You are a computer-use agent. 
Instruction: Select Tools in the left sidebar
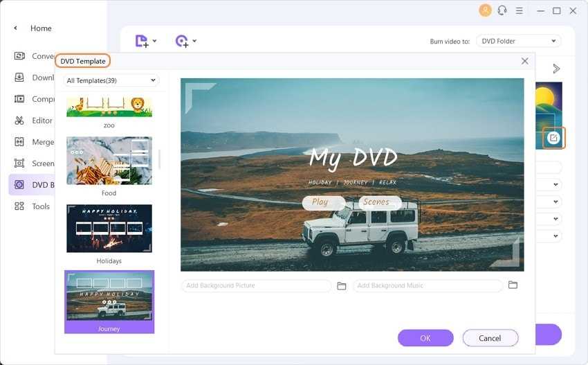click(40, 206)
